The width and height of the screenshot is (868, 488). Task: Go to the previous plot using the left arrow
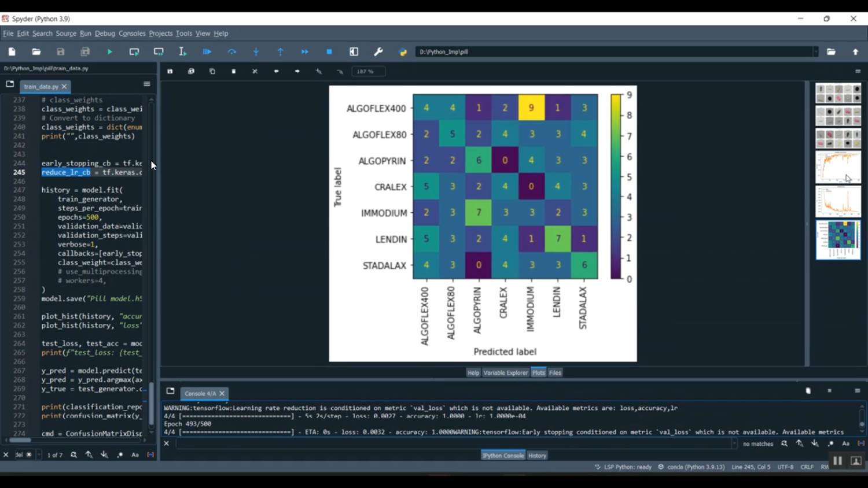point(276,72)
